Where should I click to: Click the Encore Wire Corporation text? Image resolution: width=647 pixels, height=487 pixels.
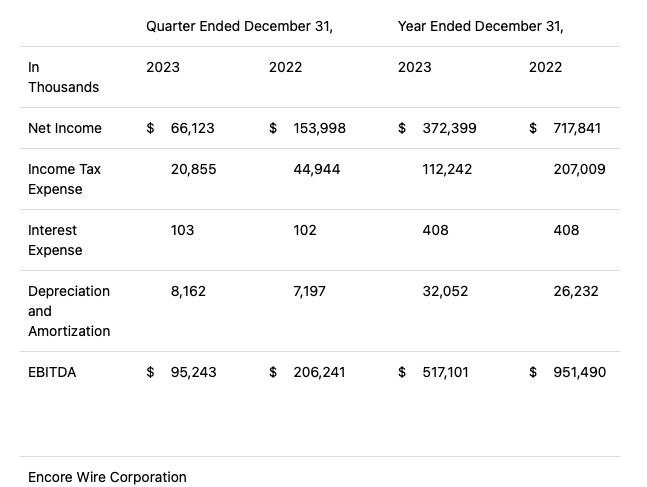click(x=107, y=477)
